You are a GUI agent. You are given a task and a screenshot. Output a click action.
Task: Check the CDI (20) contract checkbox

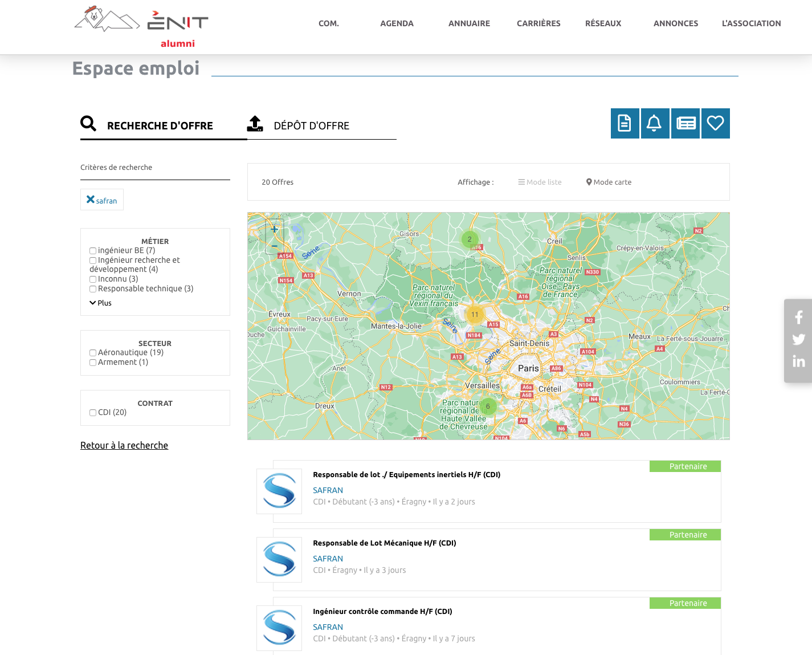93,413
